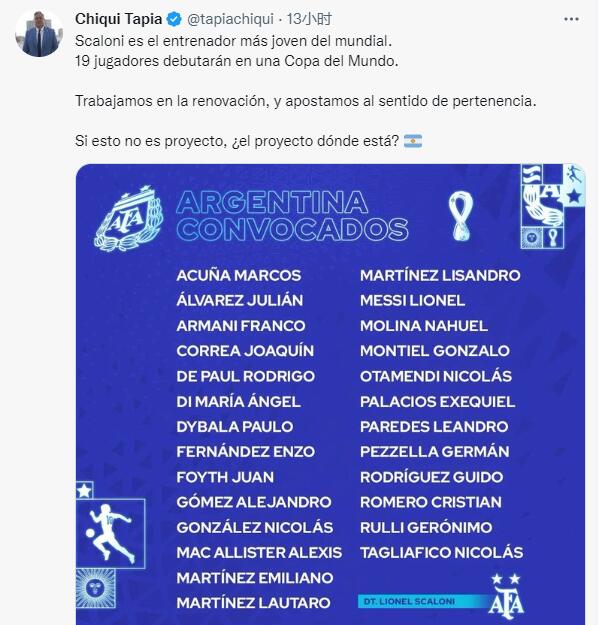Click the two-star AFA logo at bottom right
The width and height of the screenshot is (598, 625).
tap(506, 596)
